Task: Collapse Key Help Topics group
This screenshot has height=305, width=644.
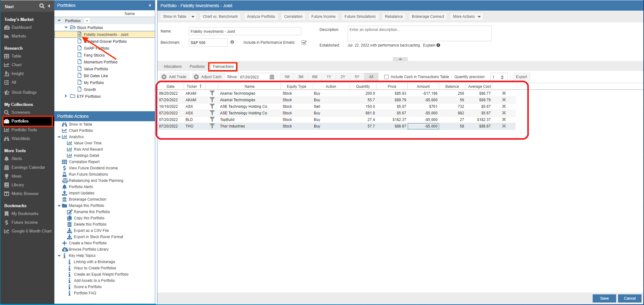Action: (x=59, y=256)
